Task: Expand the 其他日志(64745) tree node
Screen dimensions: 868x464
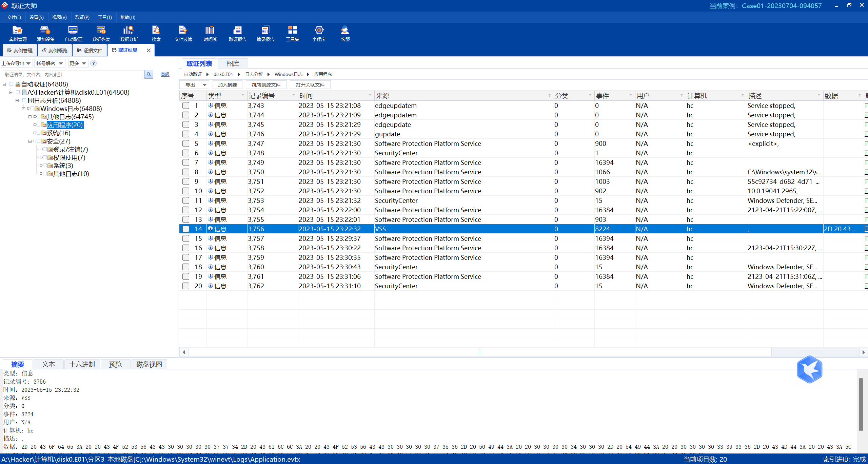Action: 30,117
